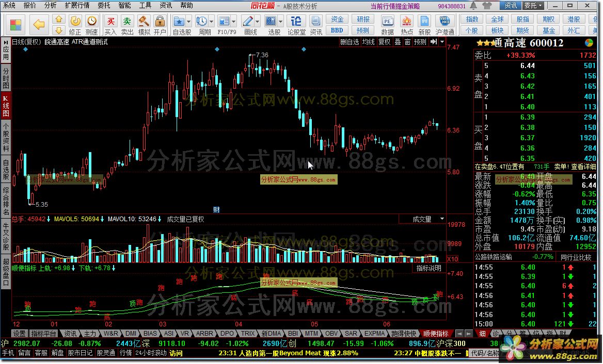Toggle the 均线 moving average display
Screen dimensions: 603x364
[x=369, y=42]
